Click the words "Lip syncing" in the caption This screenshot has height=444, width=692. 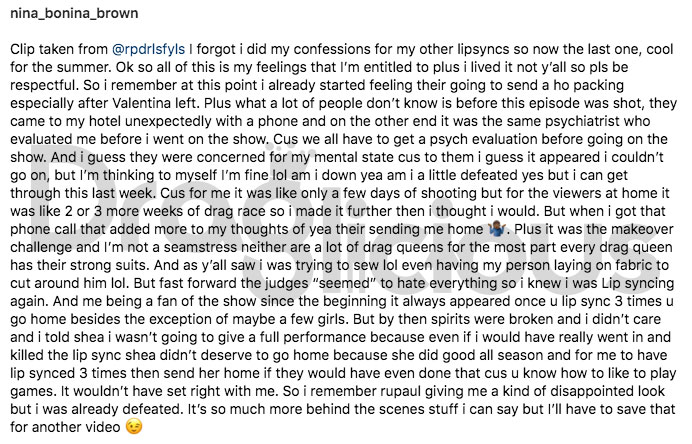[638, 283]
